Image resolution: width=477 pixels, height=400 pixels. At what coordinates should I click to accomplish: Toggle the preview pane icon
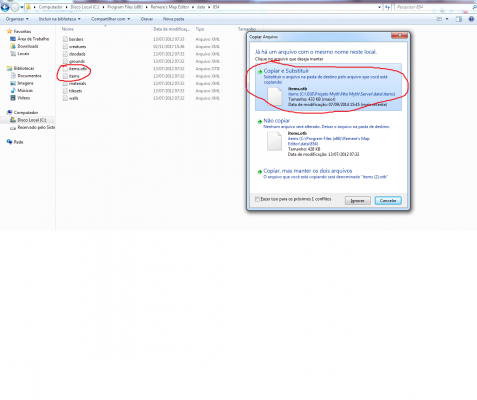pyautogui.click(x=459, y=19)
